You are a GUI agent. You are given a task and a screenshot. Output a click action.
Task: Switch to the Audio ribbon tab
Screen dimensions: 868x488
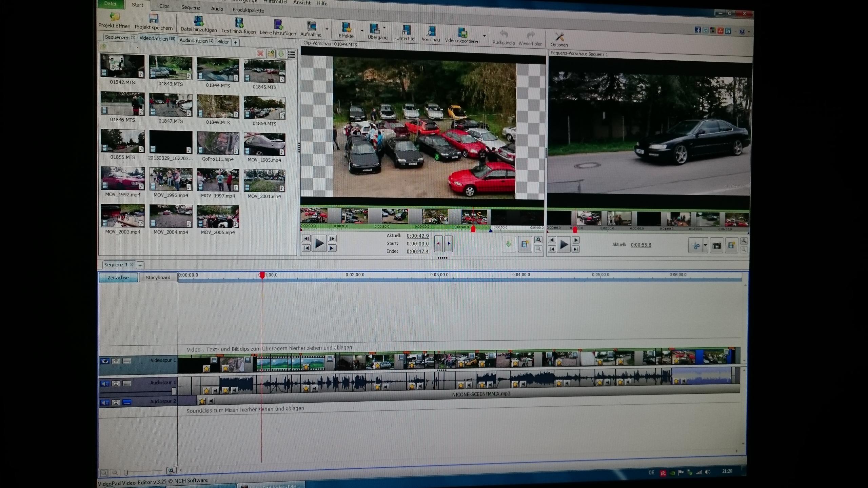[217, 9]
